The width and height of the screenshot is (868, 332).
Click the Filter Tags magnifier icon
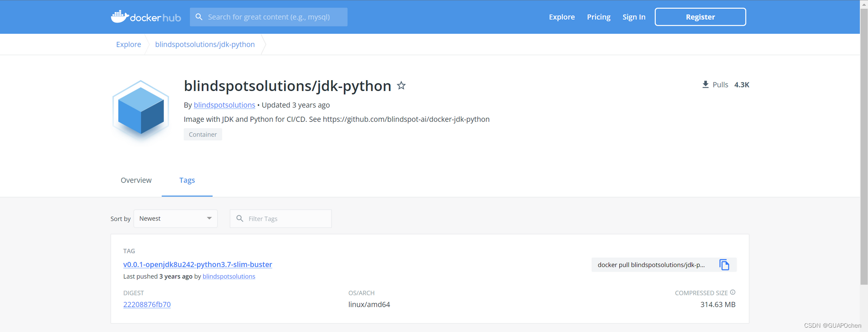pos(240,218)
